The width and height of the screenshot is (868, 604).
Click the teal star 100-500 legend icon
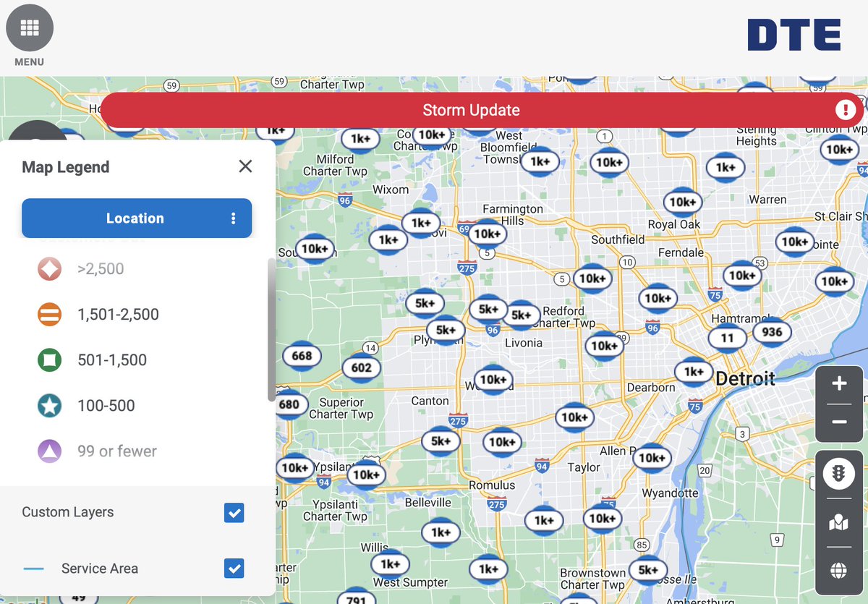point(50,405)
